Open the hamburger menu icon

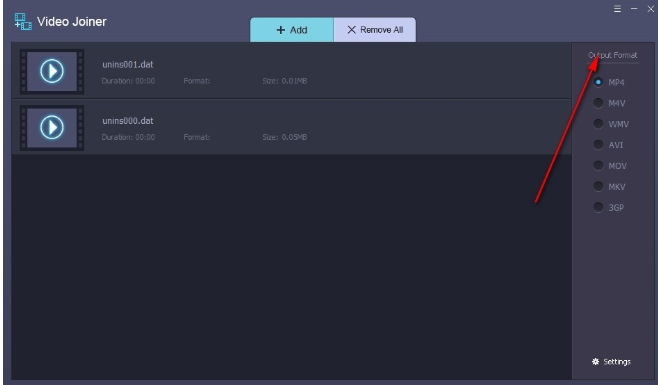click(617, 9)
